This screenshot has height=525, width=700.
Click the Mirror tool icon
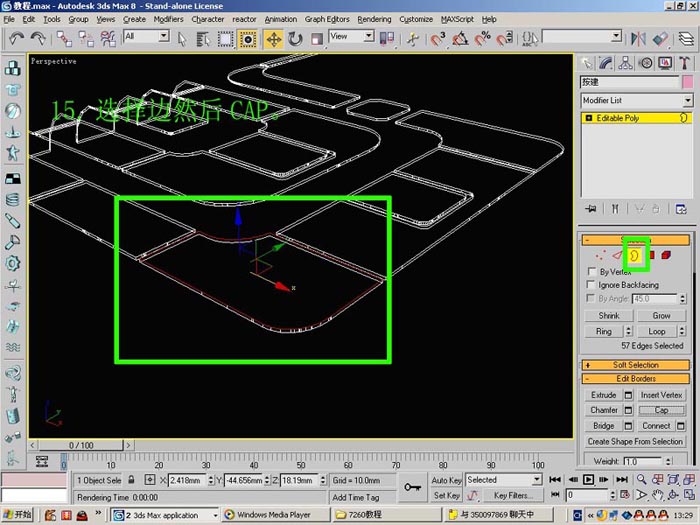click(x=638, y=39)
